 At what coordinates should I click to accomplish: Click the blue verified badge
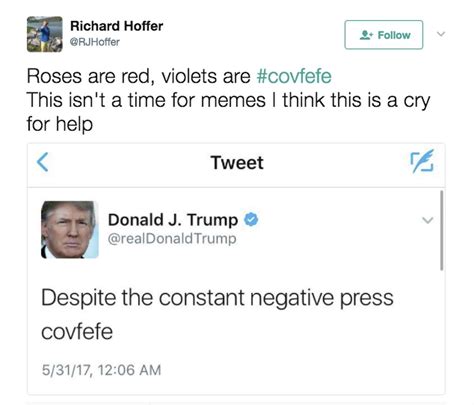(x=251, y=220)
